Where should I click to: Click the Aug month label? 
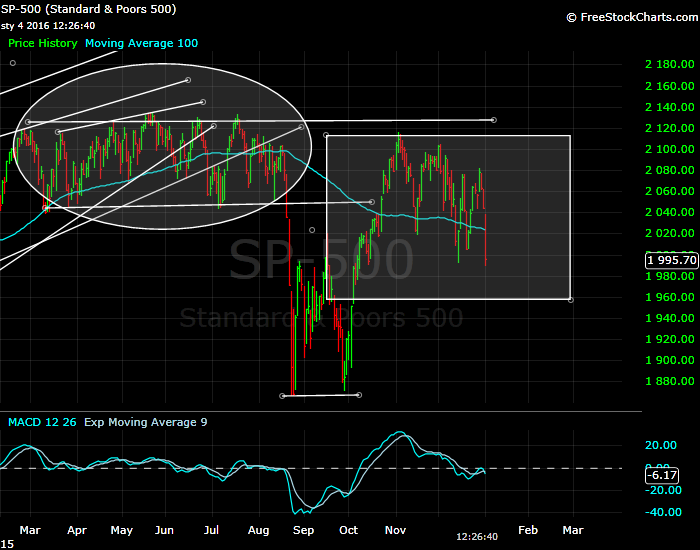[258, 531]
